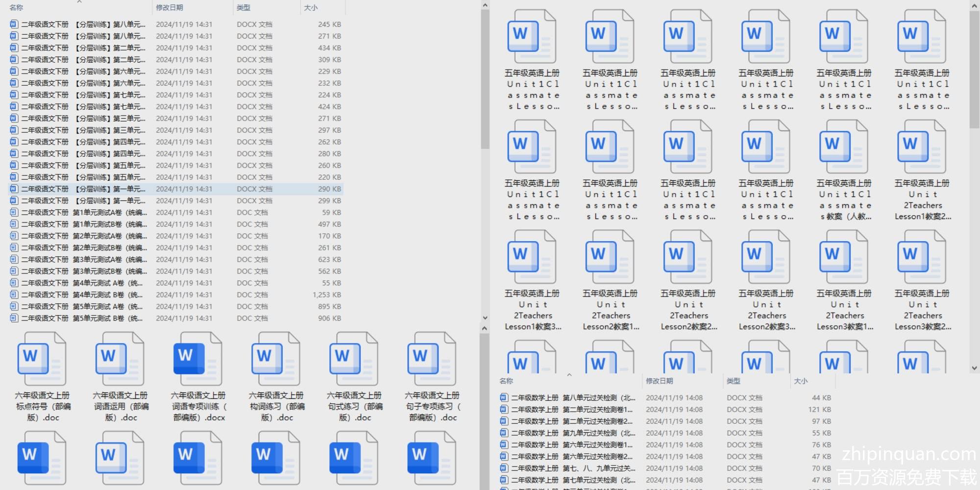Image resolution: width=980 pixels, height=490 pixels.
Task: Select 二年级数学上册 第七、八、九单元过关 file
Action: 572,468
